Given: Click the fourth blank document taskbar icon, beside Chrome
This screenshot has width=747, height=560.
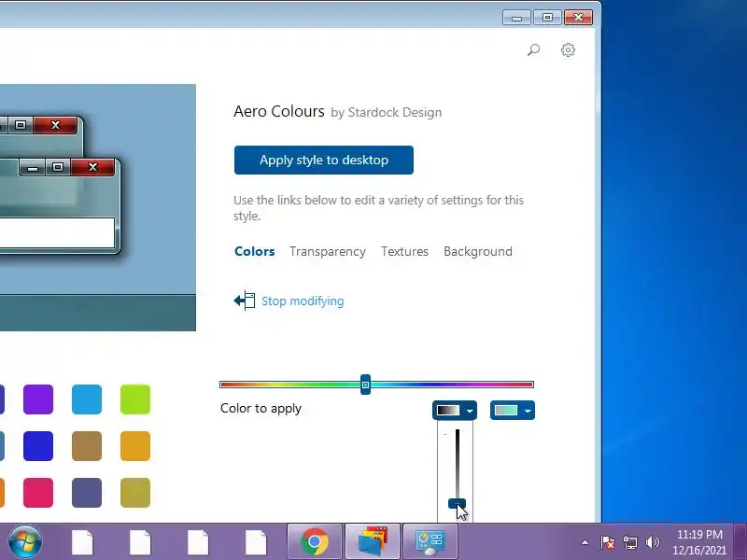Looking at the screenshot, I should tap(256, 541).
